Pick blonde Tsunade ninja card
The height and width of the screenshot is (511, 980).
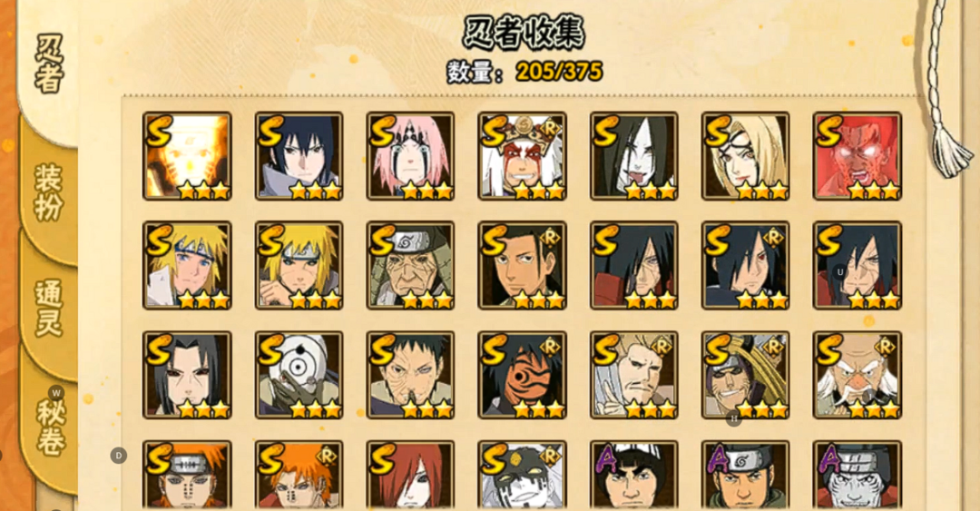(745, 156)
